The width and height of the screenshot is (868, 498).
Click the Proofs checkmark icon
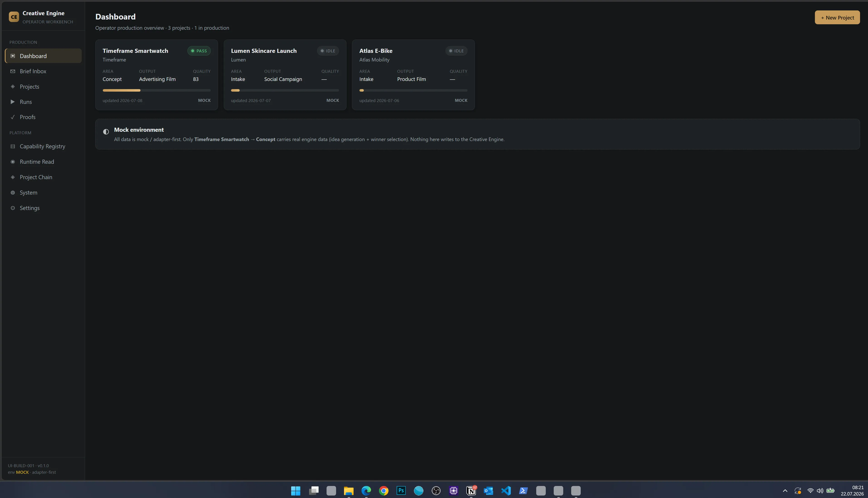pos(13,117)
